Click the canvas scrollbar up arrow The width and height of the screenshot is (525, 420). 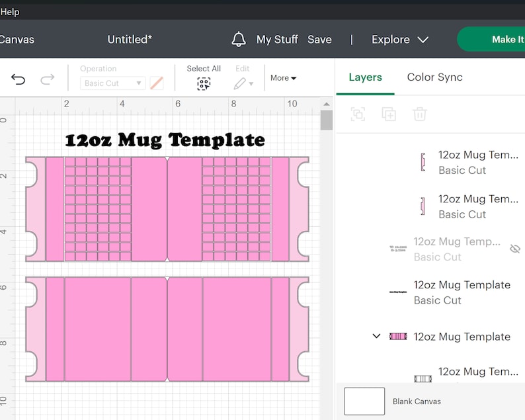tap(327, 104)
